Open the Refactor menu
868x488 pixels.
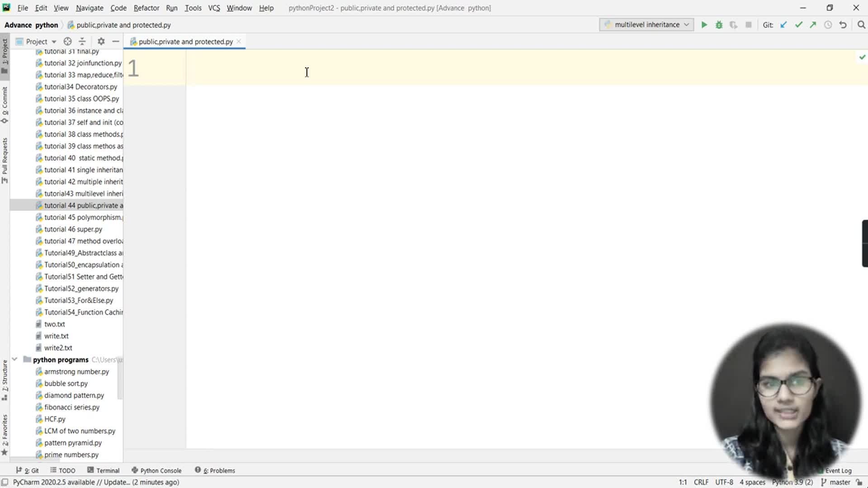point(146,8)
